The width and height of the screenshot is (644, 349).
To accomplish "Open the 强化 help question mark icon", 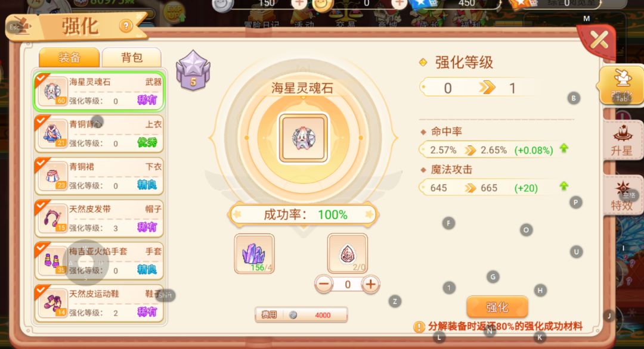I will coord(126,27).
